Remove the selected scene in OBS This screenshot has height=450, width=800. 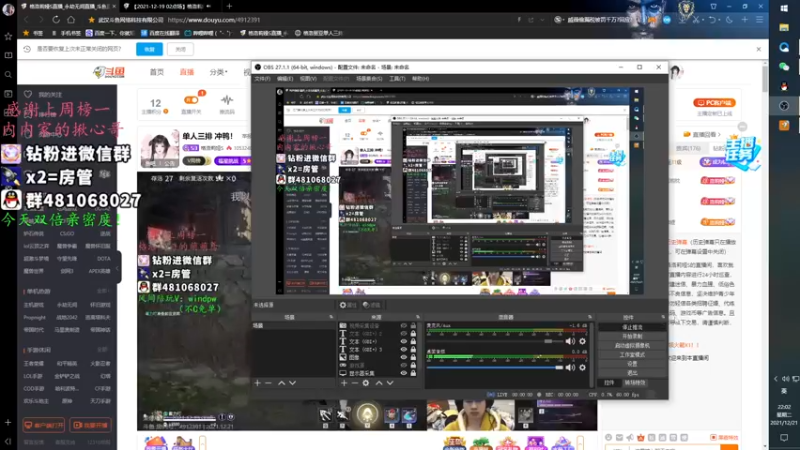[268, 383]
